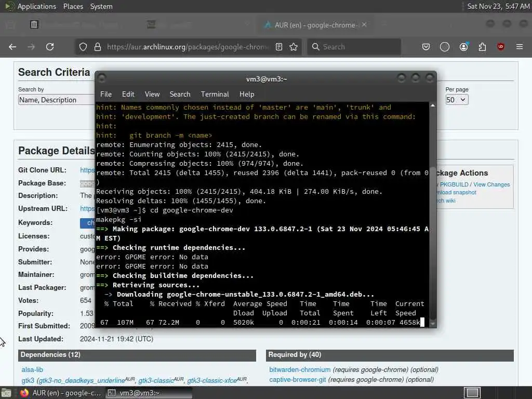Open the captive-browser-git link
This screenshot has height=399, width=532.
click(297, 379)
